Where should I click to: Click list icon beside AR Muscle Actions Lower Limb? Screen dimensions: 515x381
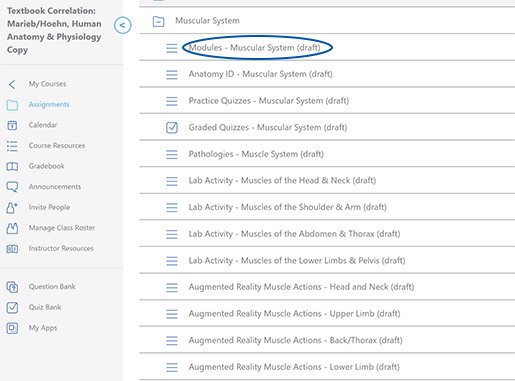tap(172, 367)
